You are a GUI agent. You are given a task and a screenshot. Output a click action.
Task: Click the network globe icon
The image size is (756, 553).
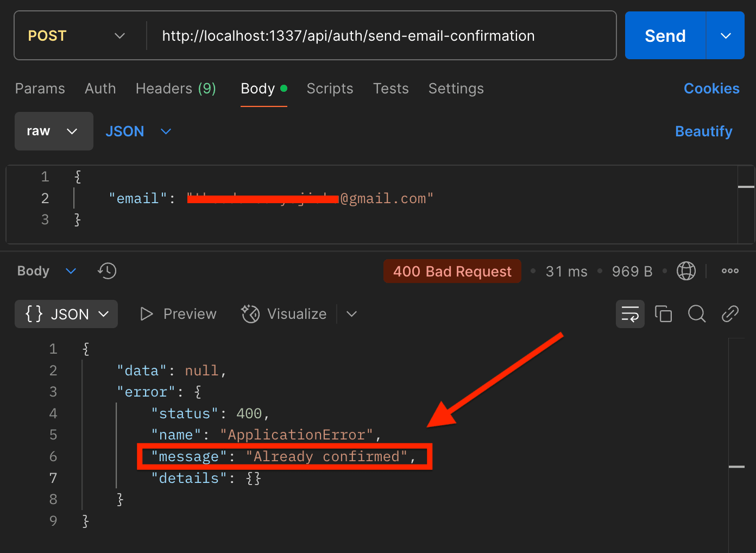click(x=686, y=271)
